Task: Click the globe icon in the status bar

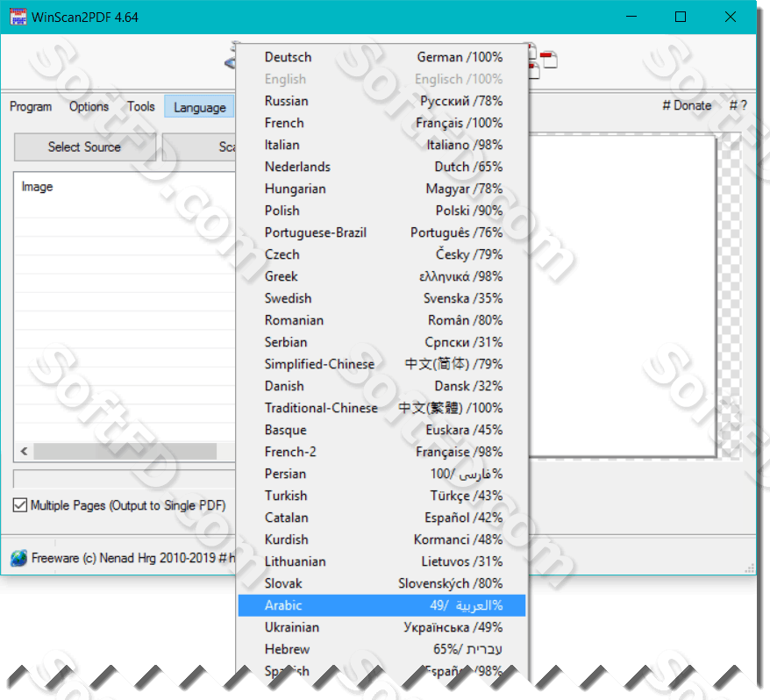Action: click(x=18, y=558)
